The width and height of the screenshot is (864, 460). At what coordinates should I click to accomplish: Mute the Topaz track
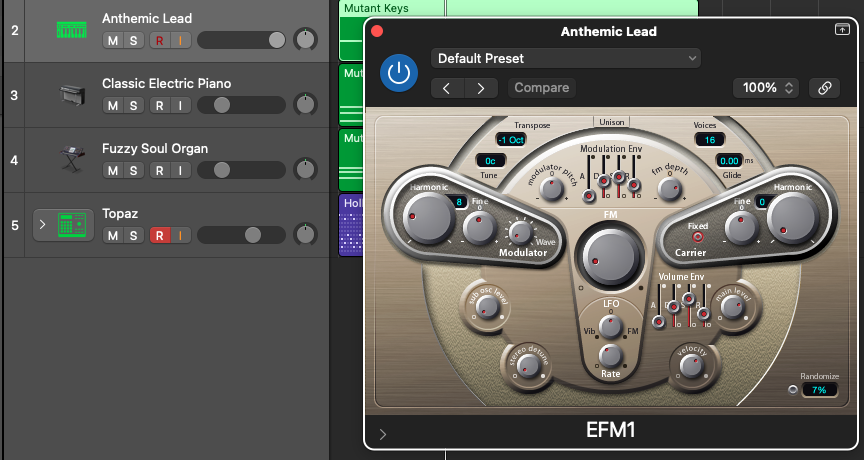[113, 235]
